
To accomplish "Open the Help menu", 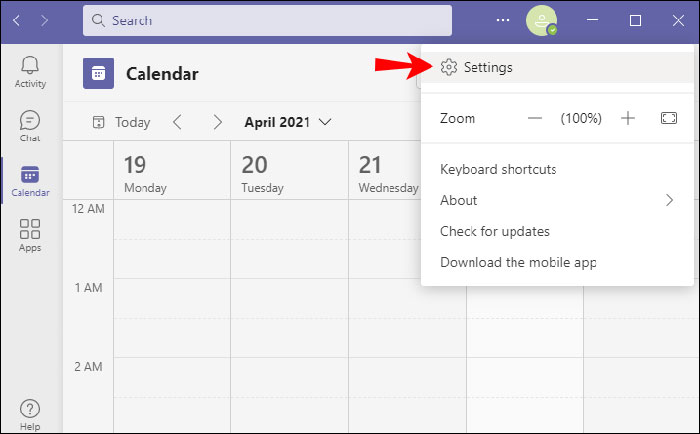I will 30,415.
